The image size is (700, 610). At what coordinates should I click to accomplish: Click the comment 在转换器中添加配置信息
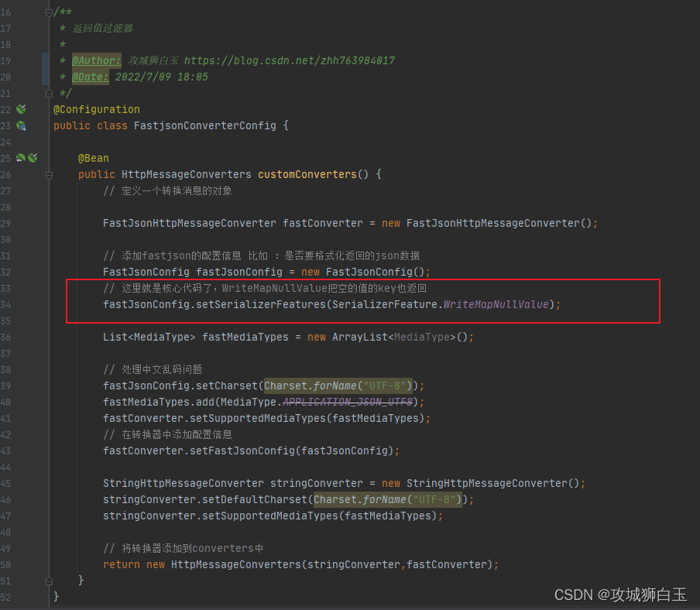tap(167, 434)
